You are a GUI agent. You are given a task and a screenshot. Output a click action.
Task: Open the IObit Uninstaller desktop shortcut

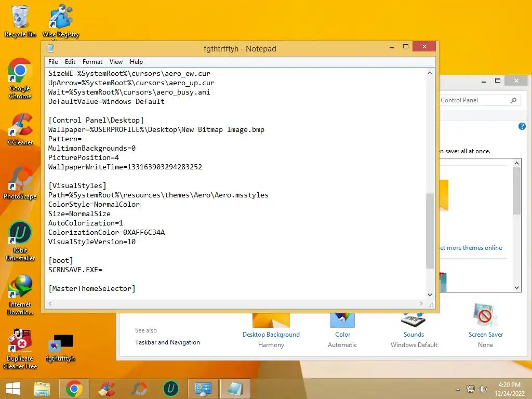20,241
